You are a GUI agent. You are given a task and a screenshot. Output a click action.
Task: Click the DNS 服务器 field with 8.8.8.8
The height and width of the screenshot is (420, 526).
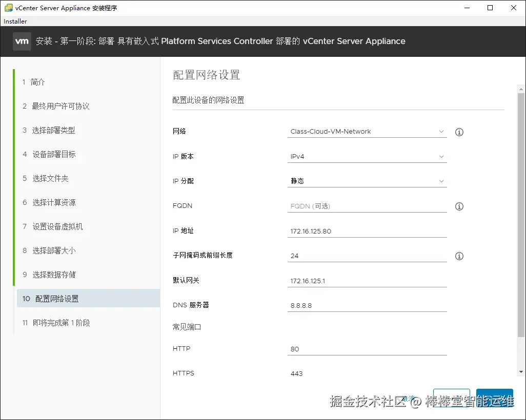pos(367,306)
